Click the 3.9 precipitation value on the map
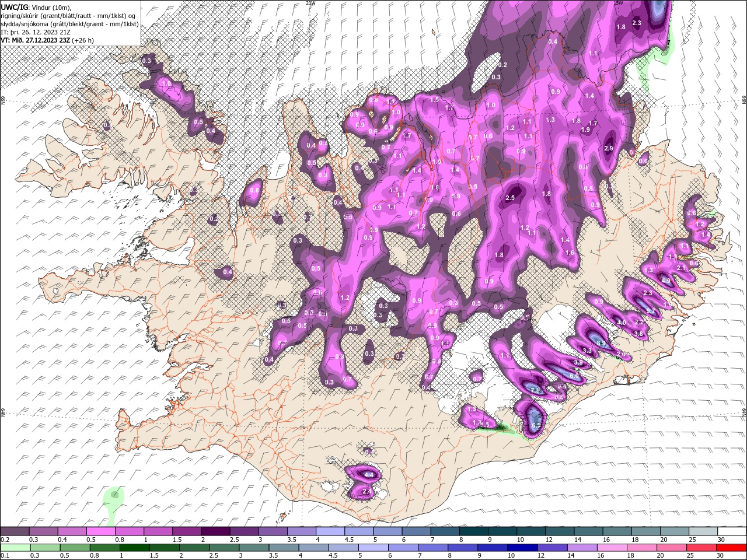 pyautogui.click(x=578, y=362)
